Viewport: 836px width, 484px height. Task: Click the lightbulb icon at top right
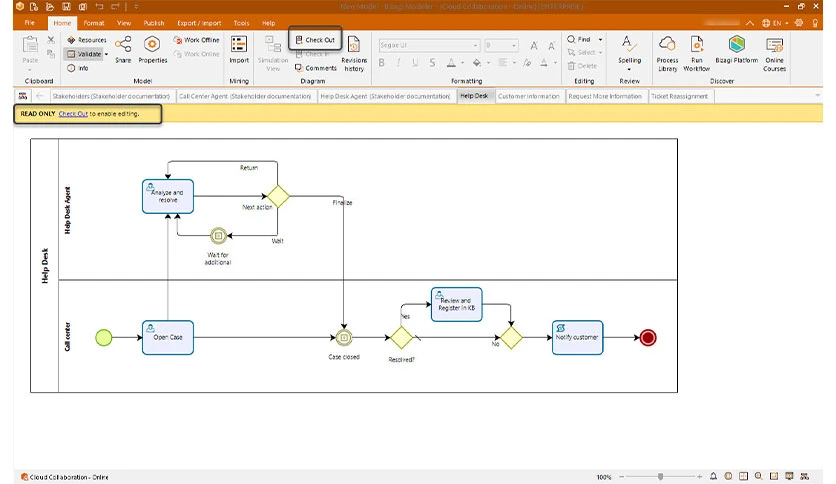[815, 23]
